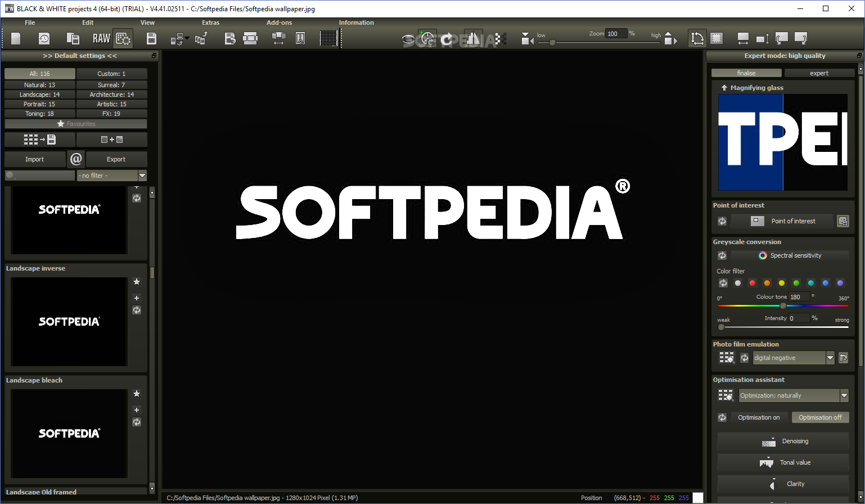Click the film strip frame toolbar icon
Screen dimensions: 865x504
click(250, 38)
